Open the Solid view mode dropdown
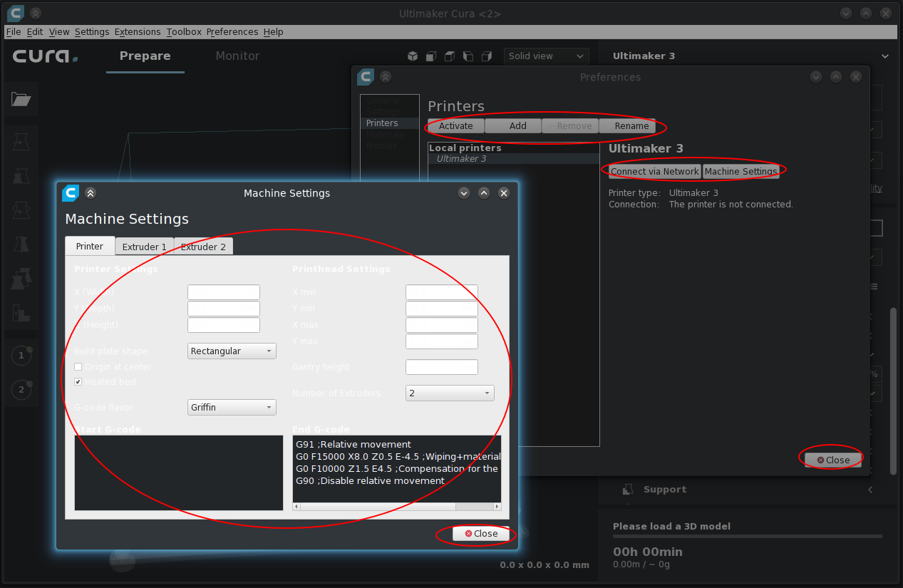The image size is (903, 588). pyautogui.click(x=546, y=56)
